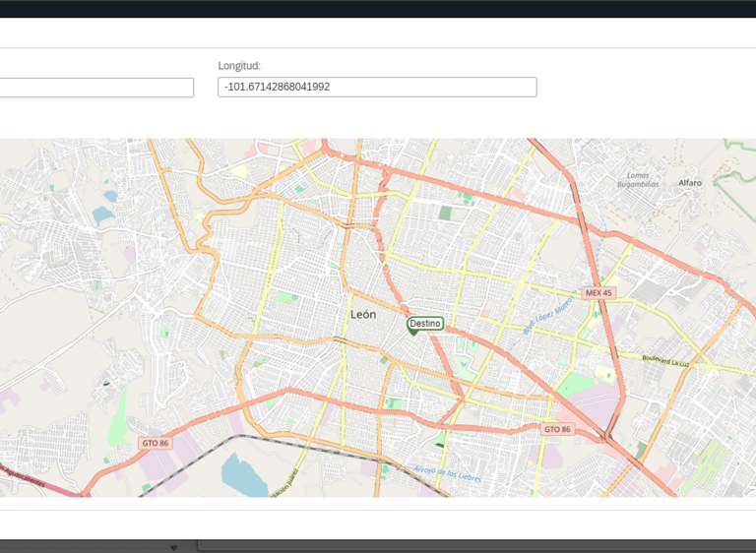
Task: Click the right GTO 86 road shield
Action: 557,429
